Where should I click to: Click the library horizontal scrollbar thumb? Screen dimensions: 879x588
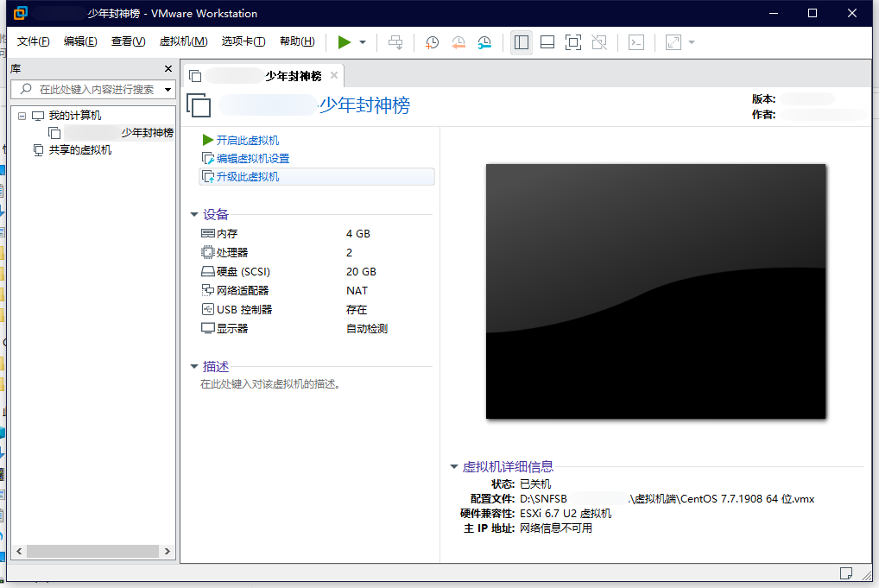93,552
